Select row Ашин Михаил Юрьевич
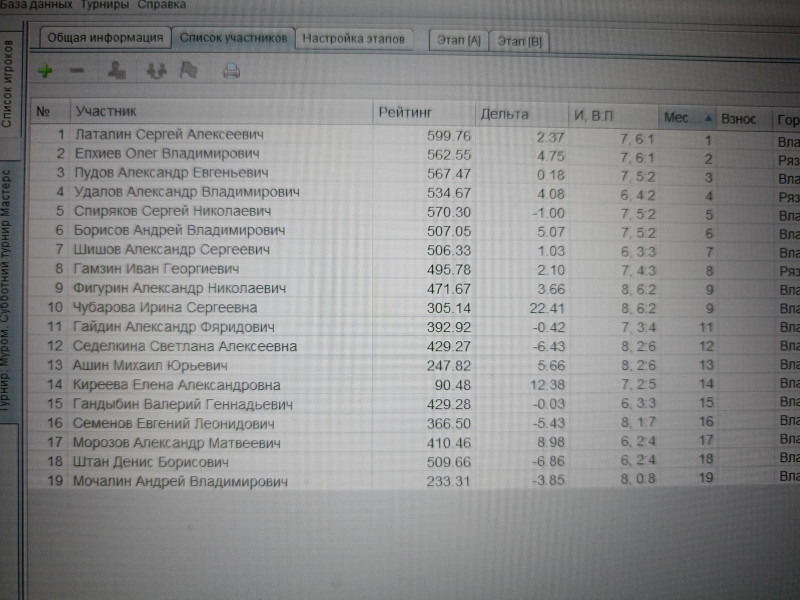Screen dimensions: 800x600 414,365
